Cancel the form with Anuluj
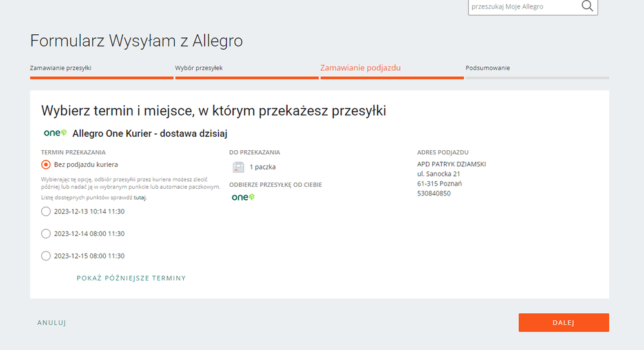The width and height of the screenshot is (644, 350). (x=52, y=322)
